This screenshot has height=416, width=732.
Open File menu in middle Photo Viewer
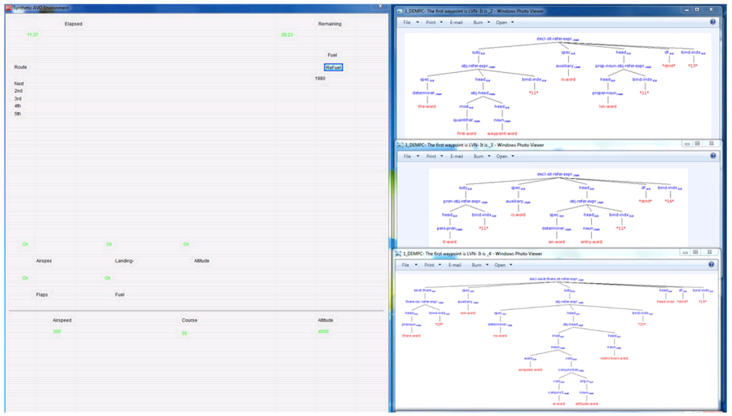pyautogui.click(x=408, y=156)
